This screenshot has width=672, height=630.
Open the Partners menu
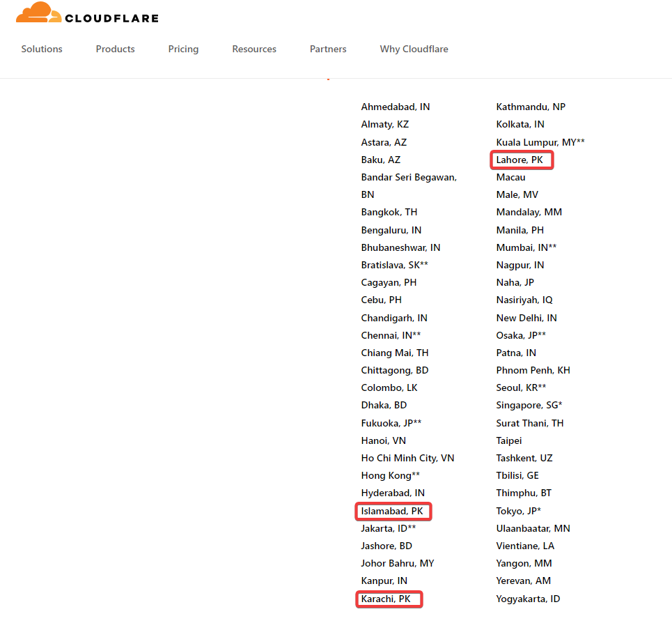point(328,49)
